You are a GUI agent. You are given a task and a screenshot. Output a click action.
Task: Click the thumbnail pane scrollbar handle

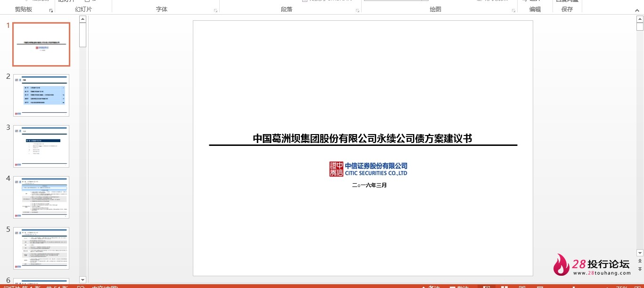83,35
